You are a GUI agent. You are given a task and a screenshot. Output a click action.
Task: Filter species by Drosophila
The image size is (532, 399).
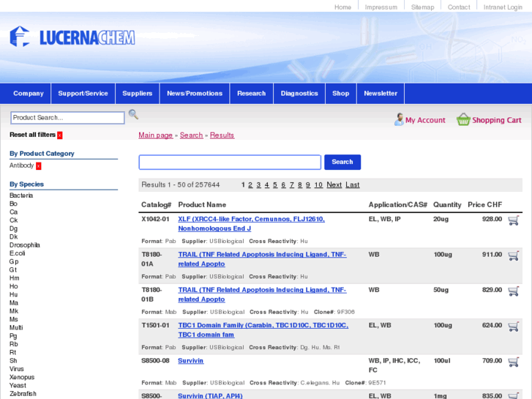click(24, 245)
